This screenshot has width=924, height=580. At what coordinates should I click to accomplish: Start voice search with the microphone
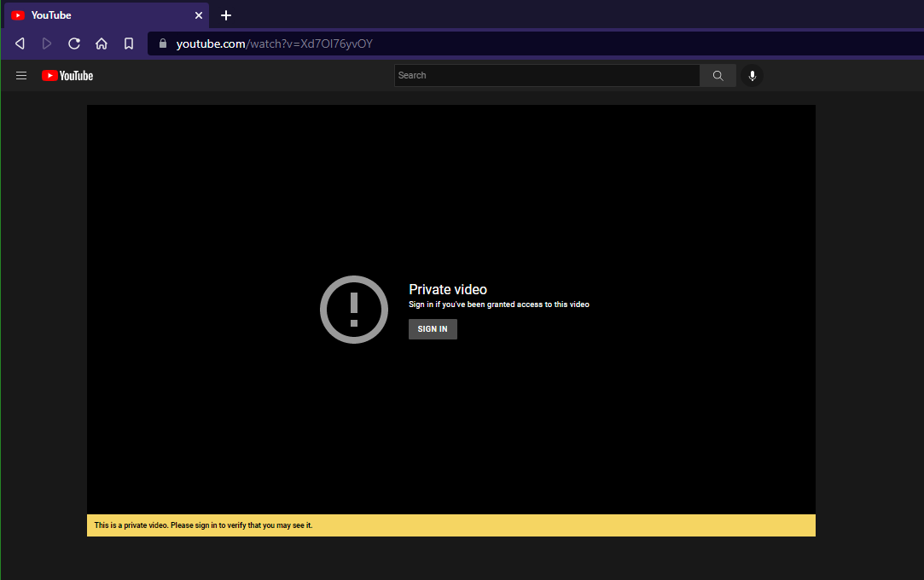pyautogui.click(x=752, y=75)
